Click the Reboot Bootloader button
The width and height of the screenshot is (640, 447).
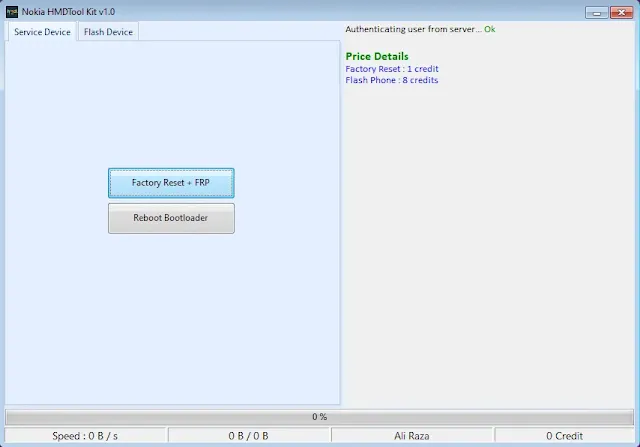(171, 218)
